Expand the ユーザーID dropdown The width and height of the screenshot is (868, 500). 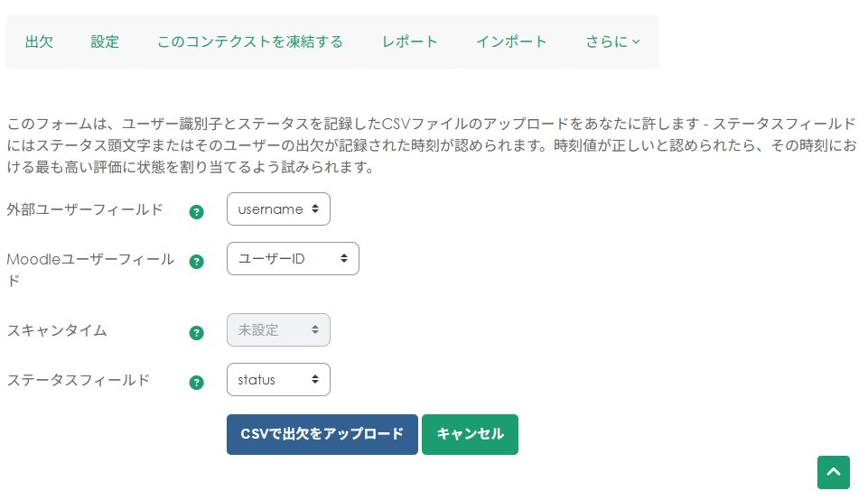(x=293, y=259)
